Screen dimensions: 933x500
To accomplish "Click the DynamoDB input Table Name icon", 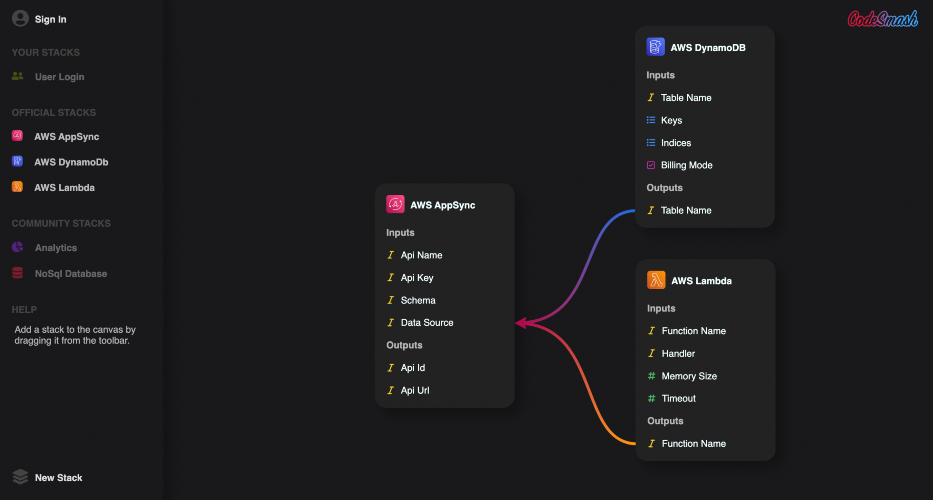I will [x=651, y=97].
